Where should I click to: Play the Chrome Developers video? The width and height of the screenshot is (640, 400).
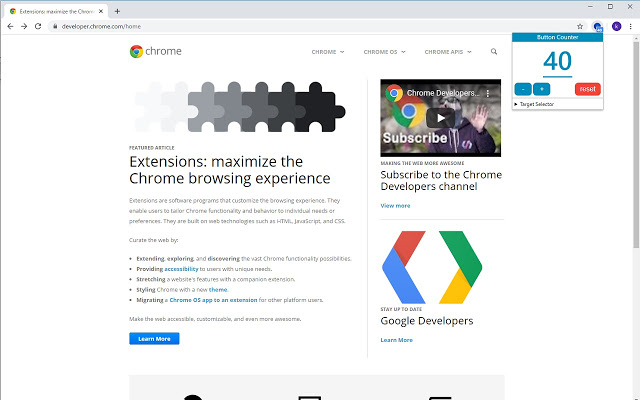pos(440,118)
